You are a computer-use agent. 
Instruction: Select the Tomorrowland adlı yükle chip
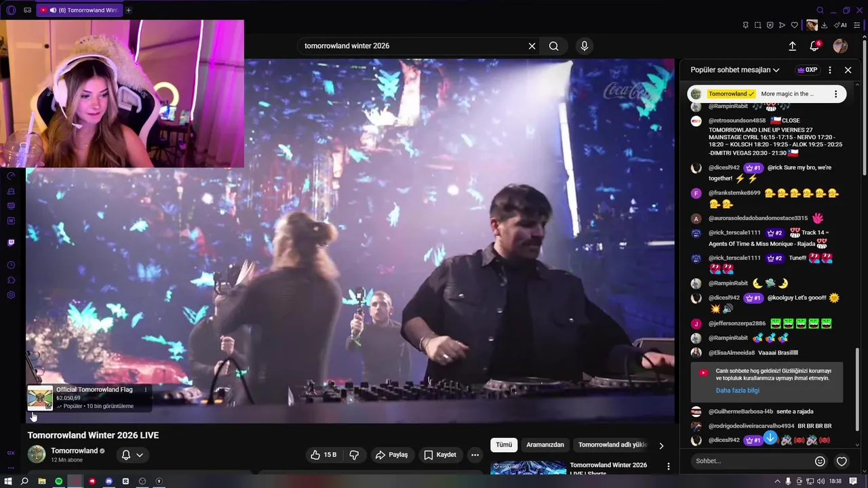click(x=612, y=445)
